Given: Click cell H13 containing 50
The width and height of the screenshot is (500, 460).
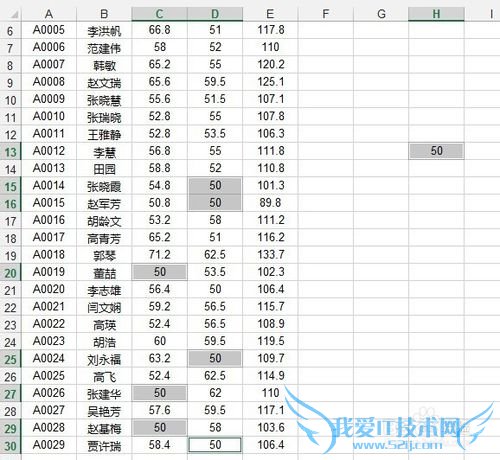Looking at the screenshot, I should point(436,151).
